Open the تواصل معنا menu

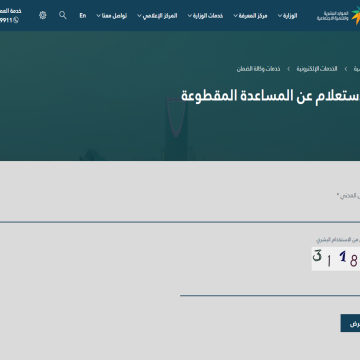[114, 16]
